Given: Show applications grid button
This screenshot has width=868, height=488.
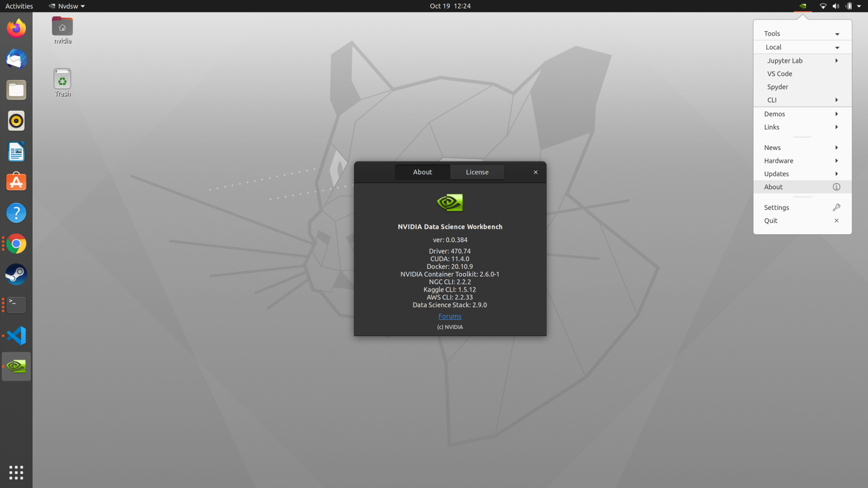Looking at the screenshot, I should pyautogui.click(x=16, y=472).
